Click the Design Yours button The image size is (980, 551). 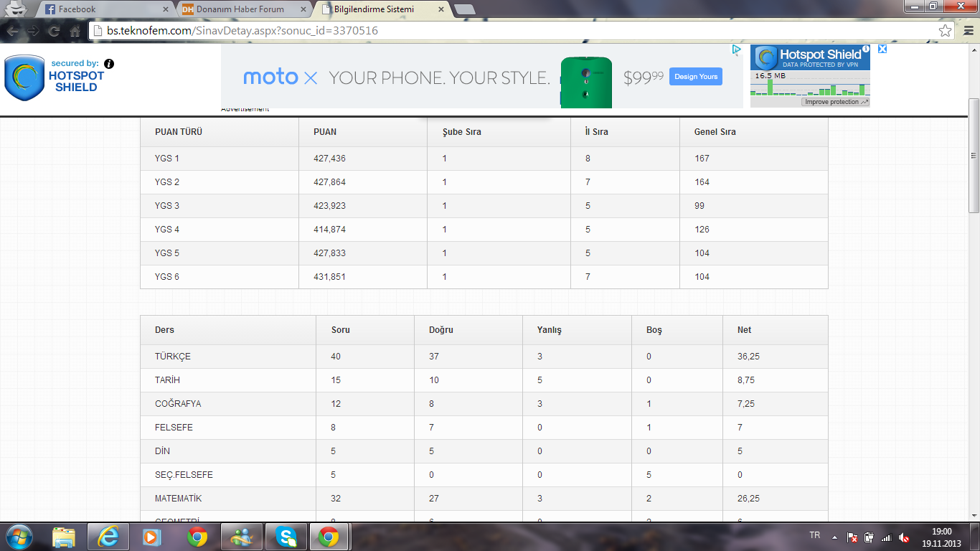coord(695,77)
